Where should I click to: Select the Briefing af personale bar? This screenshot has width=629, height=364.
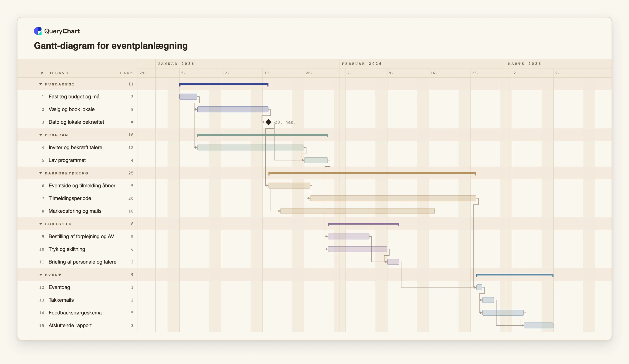[393, 262]
